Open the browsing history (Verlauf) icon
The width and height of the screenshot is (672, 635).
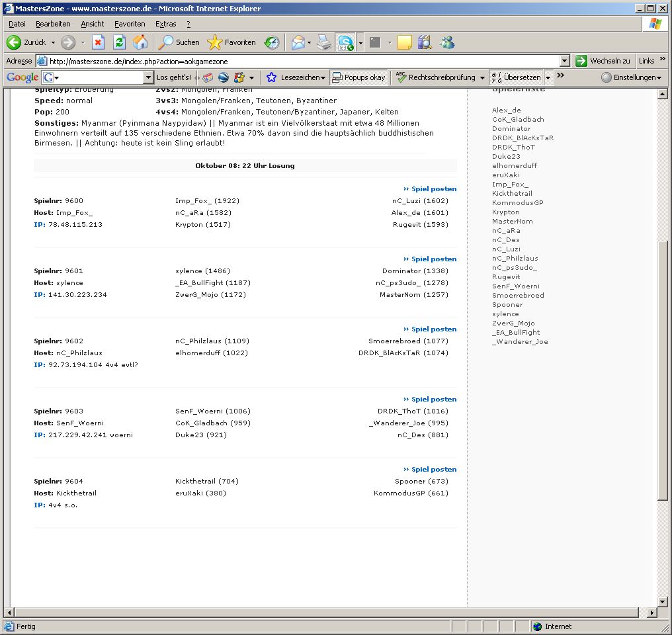click(272, 42)
